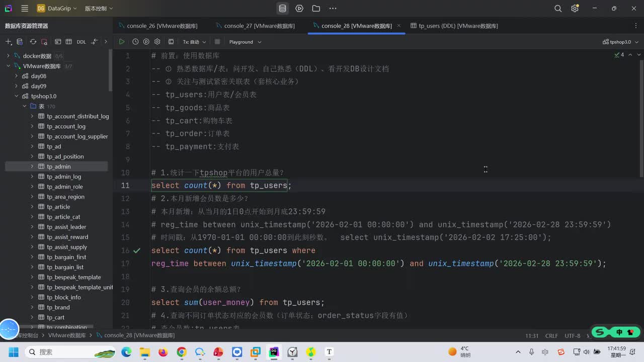
Task: Open the DataGrip project dropdown
Action: [57, 9]
